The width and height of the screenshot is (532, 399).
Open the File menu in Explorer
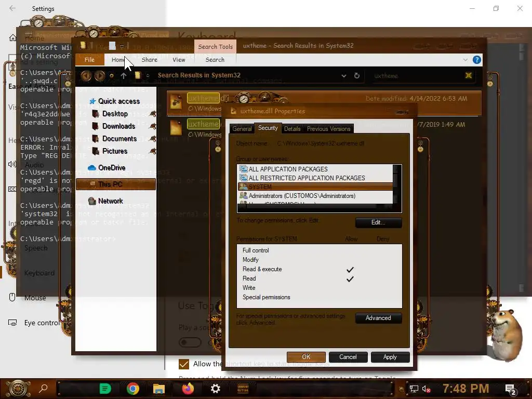89,60
